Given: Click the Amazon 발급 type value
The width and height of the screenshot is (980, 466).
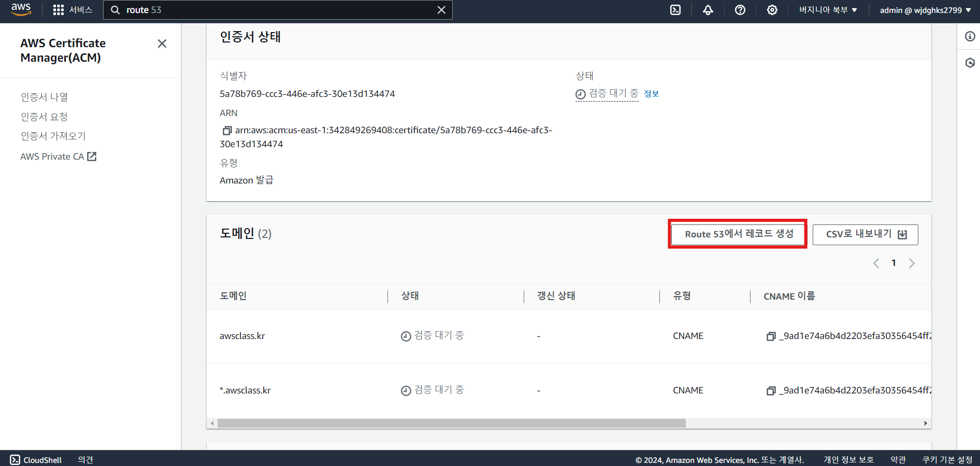Looking at the screenshot, I should pos(247,180).
